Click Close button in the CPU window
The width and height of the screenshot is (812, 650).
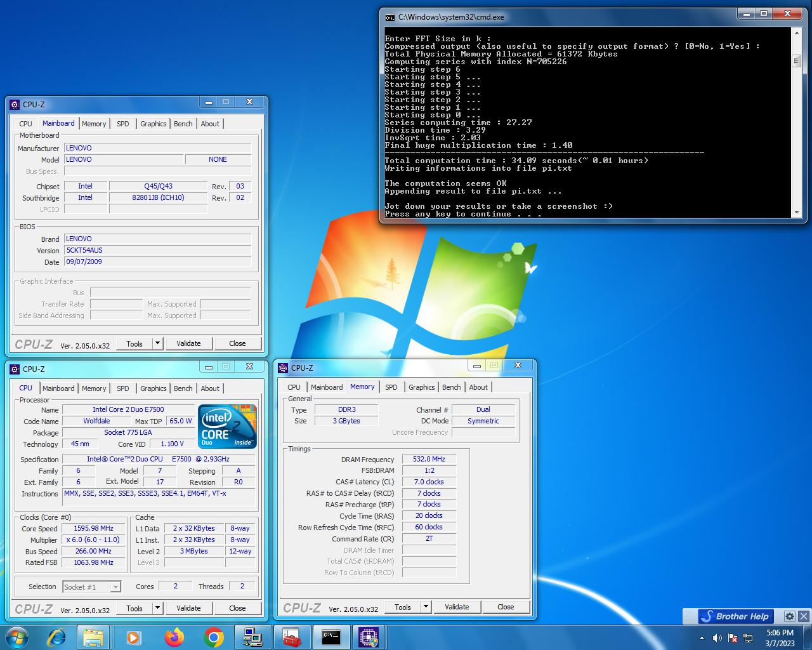(237, 608)
